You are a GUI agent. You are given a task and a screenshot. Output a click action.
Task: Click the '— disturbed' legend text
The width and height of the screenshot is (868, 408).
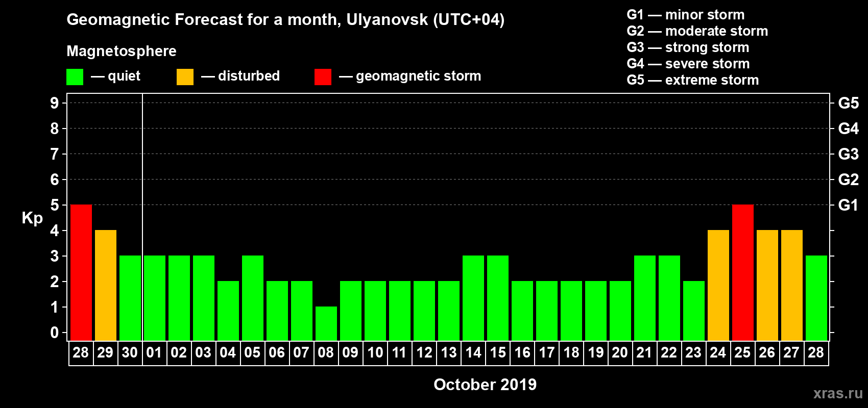(240, 76)
